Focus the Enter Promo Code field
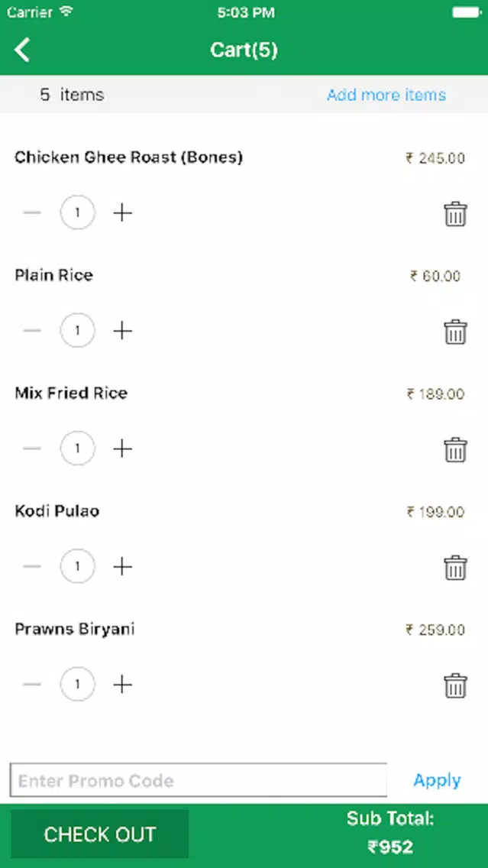 click(199, 781)
